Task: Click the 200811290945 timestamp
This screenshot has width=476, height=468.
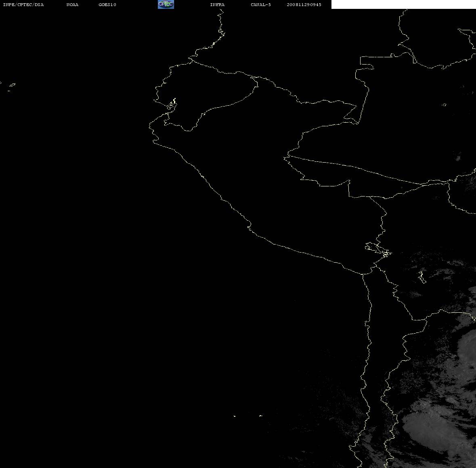Action: coord(304,4)
